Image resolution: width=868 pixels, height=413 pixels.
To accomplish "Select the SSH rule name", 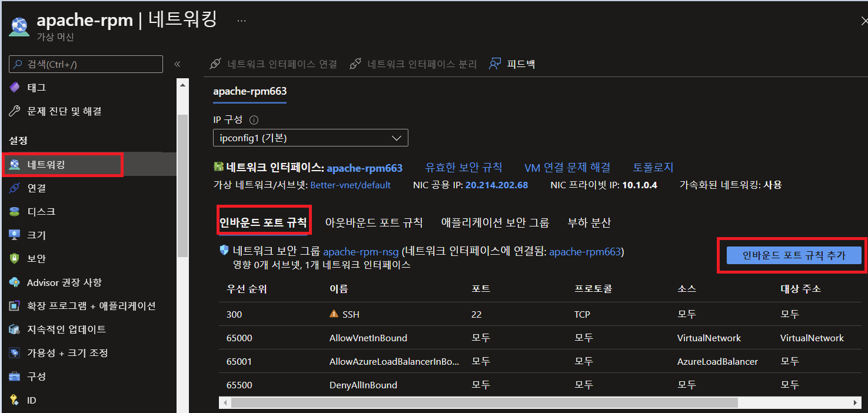I will point(350,314).
